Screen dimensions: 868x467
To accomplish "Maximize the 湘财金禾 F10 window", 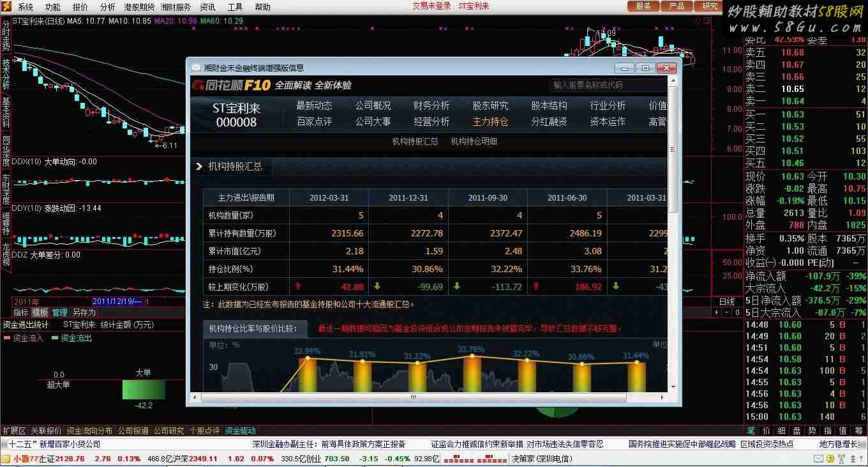I will tap(645, 68).
